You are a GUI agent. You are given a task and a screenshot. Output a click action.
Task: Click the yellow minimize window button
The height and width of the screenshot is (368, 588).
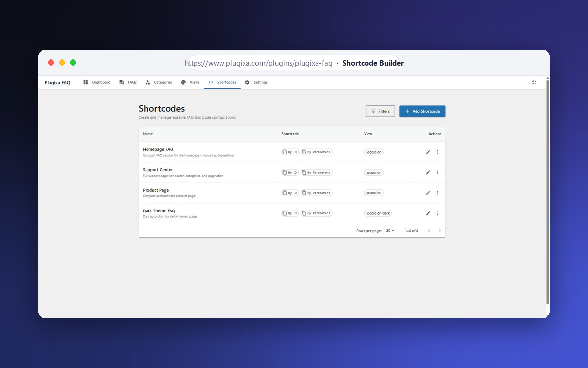pos(62,62)
